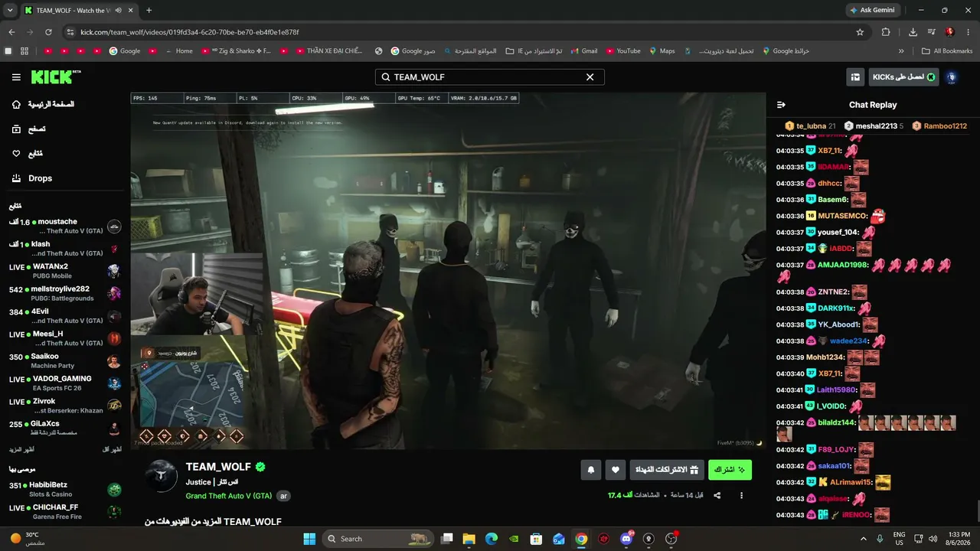
Task: Open mellstroylive282 channel in sidebar
Action: coord(65,294)
